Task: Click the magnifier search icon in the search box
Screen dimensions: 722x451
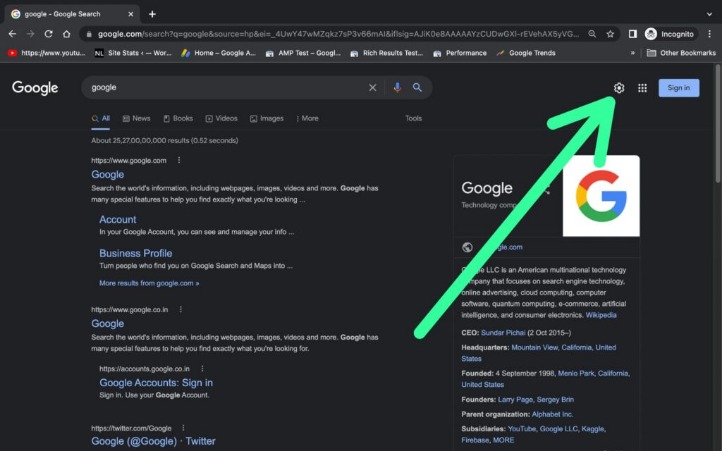Action: point(417,88)
